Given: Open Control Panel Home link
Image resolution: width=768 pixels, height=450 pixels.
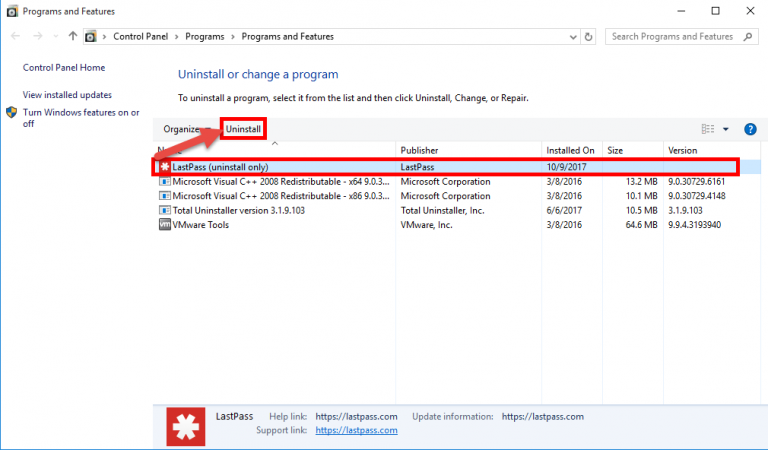Looking at the screenshot, I should pos(64,68).
